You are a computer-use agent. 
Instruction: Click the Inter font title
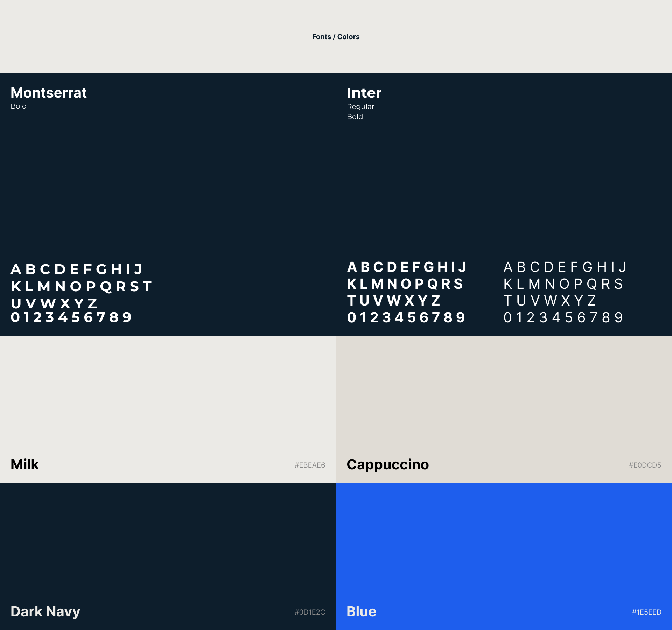(x=364, y=93)
